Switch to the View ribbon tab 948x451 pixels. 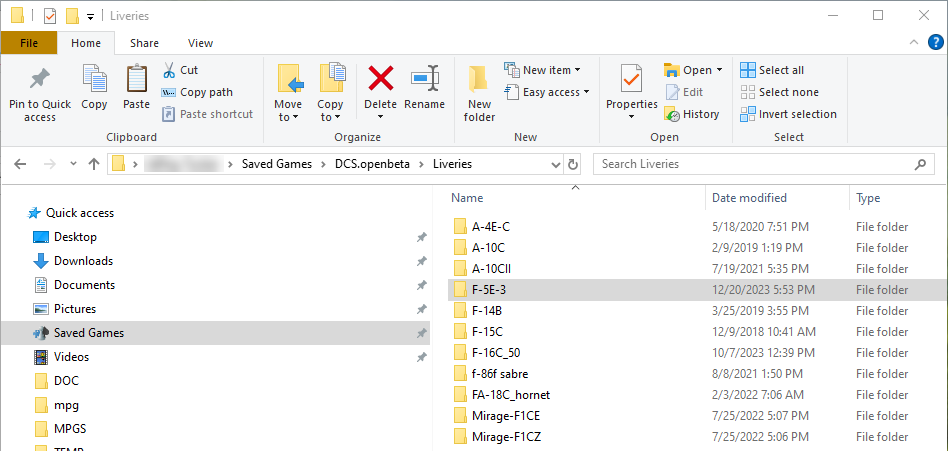tap(200, 43)
